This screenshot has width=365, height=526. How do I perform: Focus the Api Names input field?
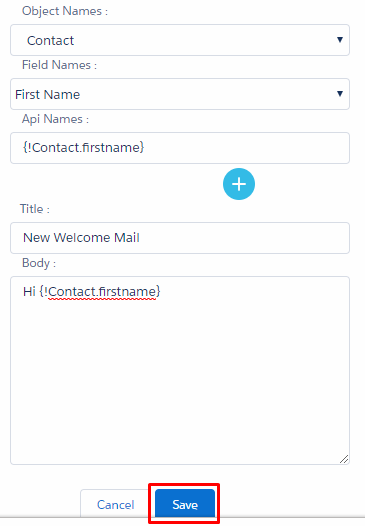(x=180, y=148)
